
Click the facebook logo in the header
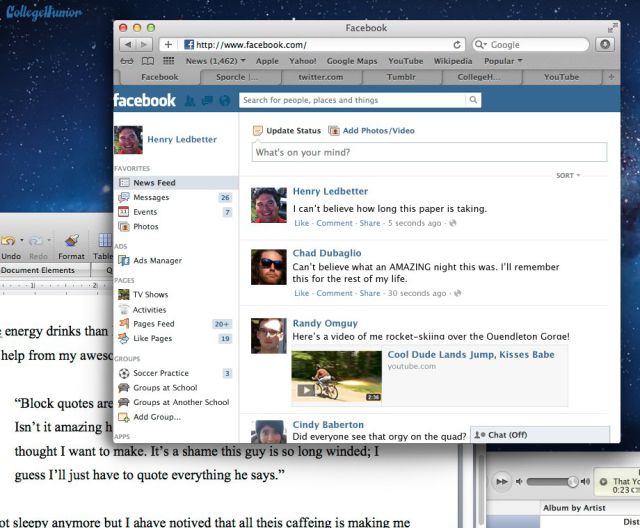[144, 100]
